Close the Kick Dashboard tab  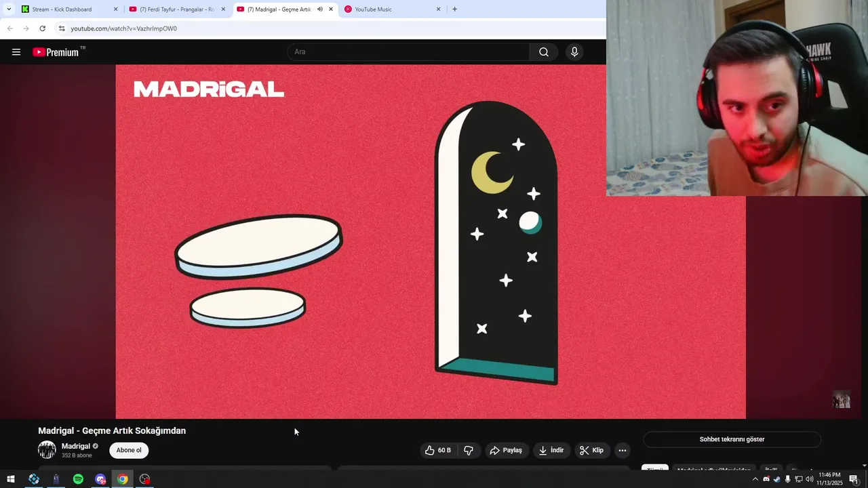point(115,9)
